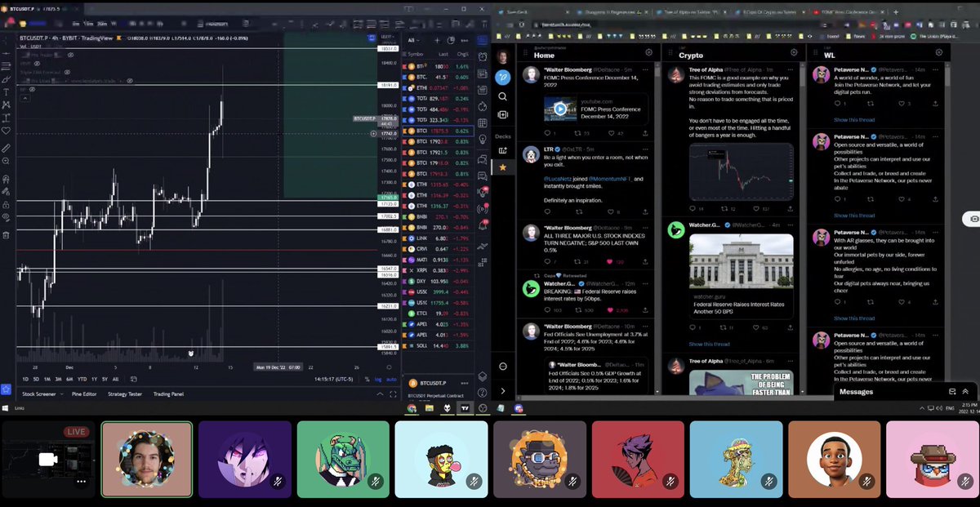Click the search icon in TweetDeck sidebar
980x507 pixels.
point(503,96)
